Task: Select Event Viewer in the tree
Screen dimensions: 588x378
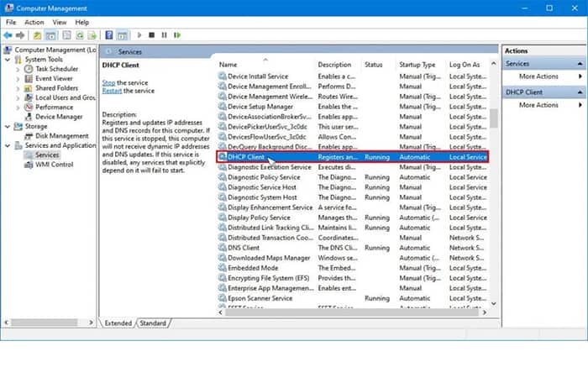Action: tap(54, 78)
